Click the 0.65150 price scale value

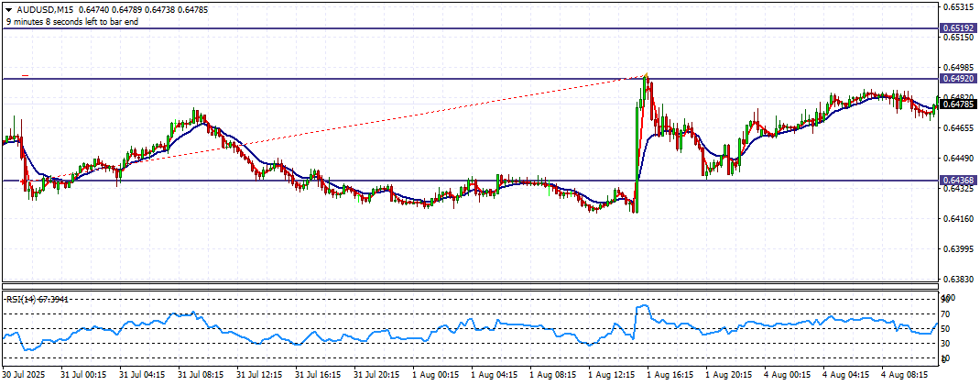(x=959, y=38)
